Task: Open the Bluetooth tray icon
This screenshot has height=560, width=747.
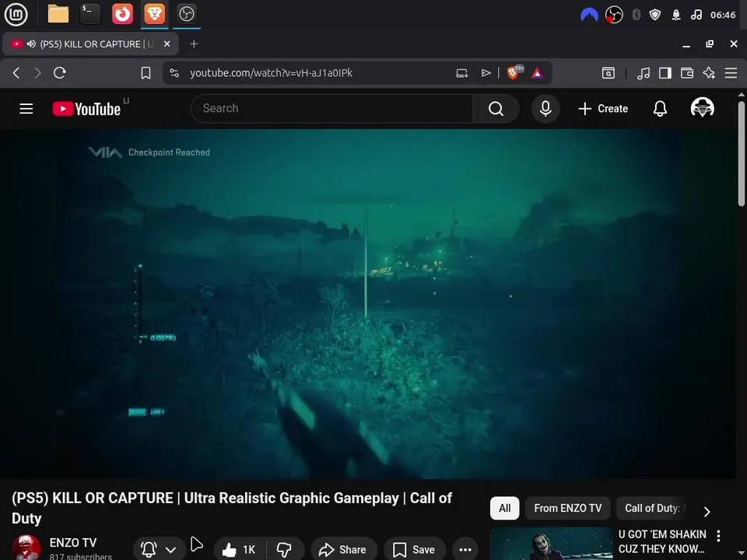Action: coord(636,15)
